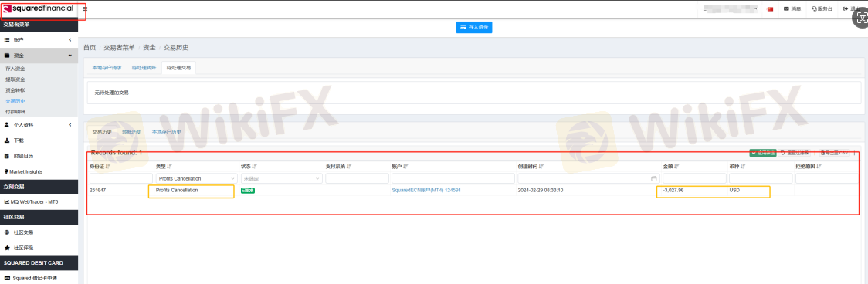Click the blue 存入资金 button
The width and height of the screenshot is (868, 284).
click(474, 27)
